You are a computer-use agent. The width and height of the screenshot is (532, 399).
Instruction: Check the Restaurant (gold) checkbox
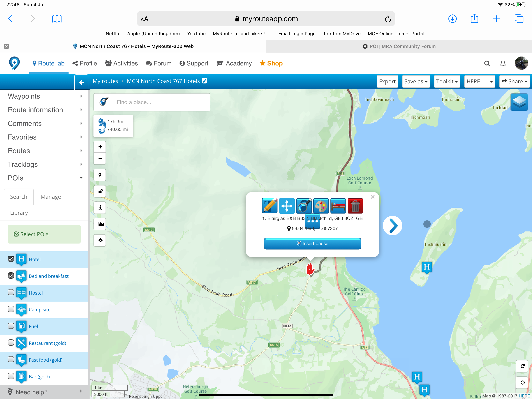pyautogui.click(x=11, y=343)
